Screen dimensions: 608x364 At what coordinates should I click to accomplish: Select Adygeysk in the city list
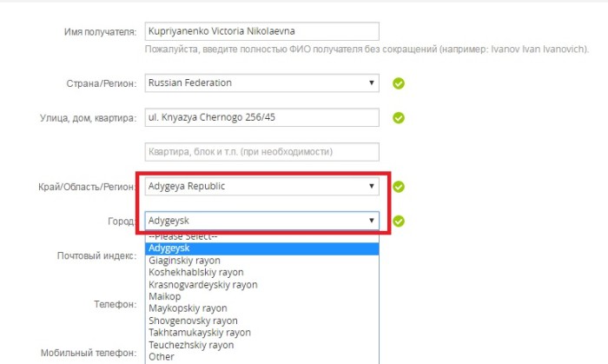click(x=261, y=248)
